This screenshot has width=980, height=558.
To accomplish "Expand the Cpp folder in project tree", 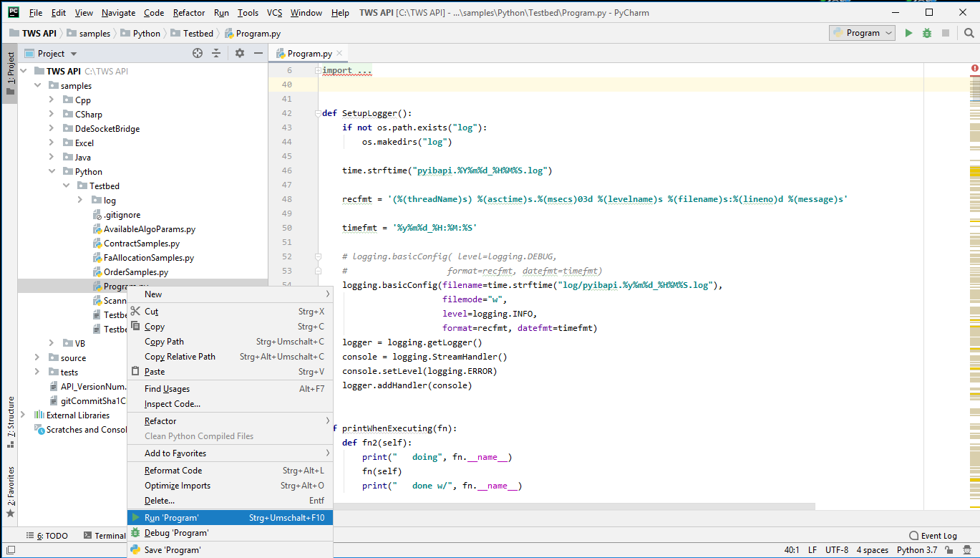I will coord(52,100).
